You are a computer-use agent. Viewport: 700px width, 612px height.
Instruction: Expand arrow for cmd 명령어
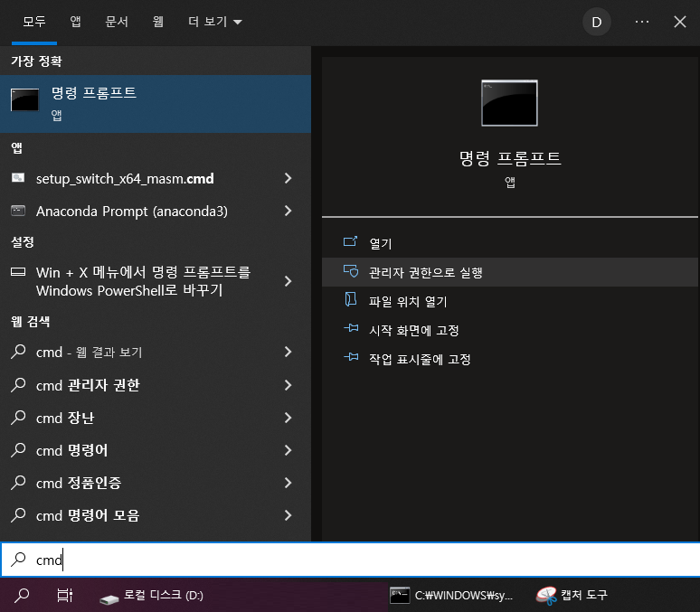pos(288,450)
